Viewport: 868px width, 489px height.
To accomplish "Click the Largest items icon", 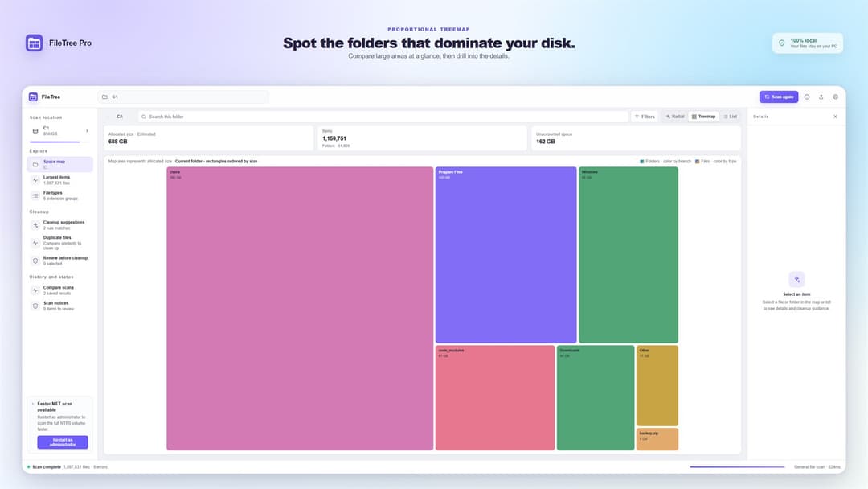I will pyautogui.click(x=35, y=180).
